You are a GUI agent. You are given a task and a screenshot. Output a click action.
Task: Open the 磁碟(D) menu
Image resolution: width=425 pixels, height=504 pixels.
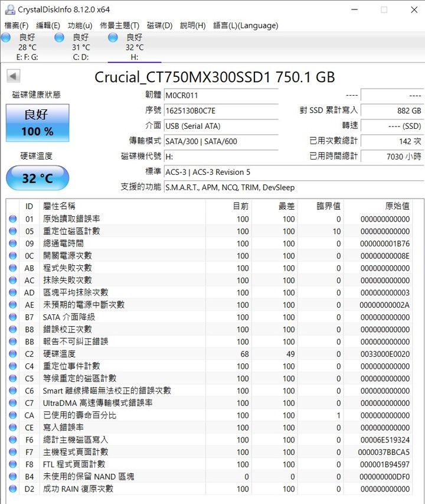(x=159, y=25)
